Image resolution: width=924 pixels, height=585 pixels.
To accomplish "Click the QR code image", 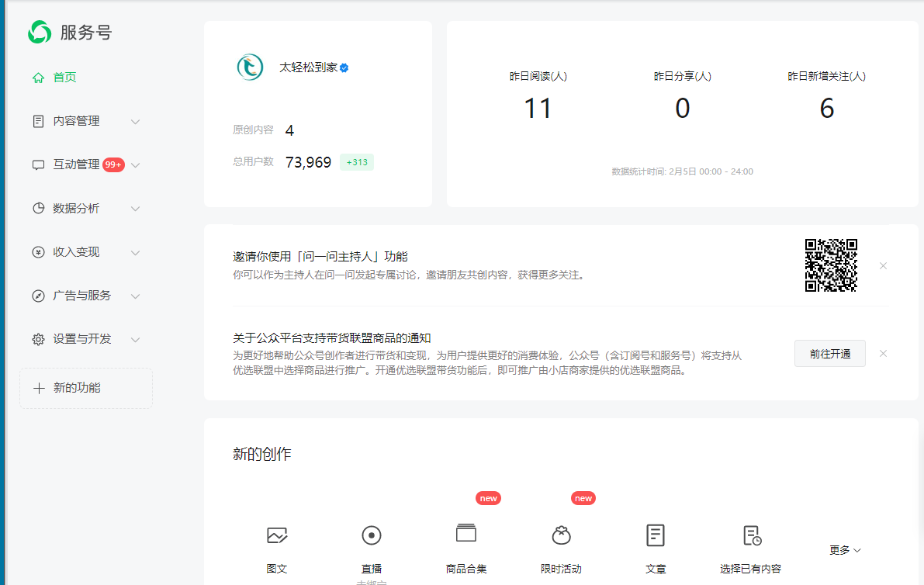I will tap(831, 265).
